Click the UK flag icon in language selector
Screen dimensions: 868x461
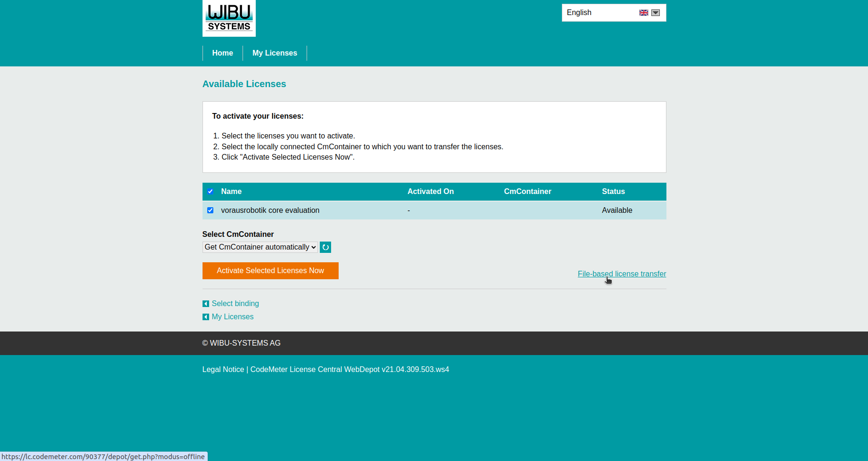click(x=643, y=13)
